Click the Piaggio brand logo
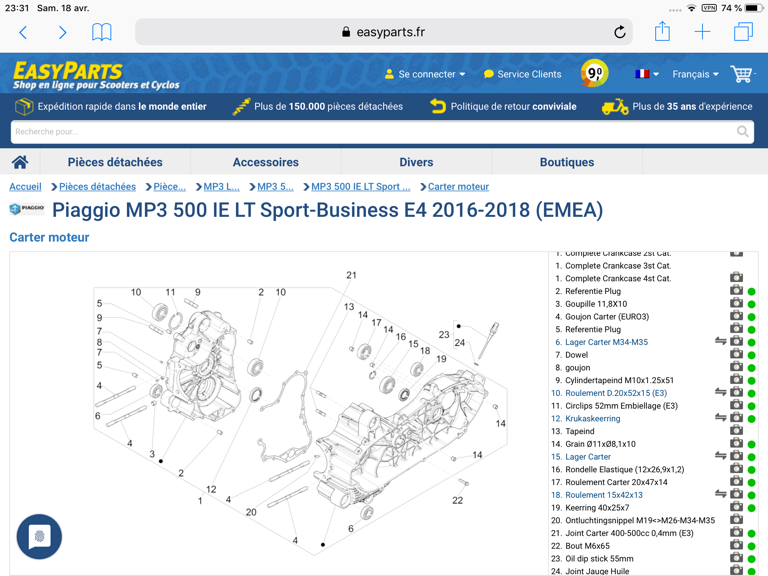Image resolution: width=768 pixels, height=576 pixels. pyautogui.click(x=27, y=209)
